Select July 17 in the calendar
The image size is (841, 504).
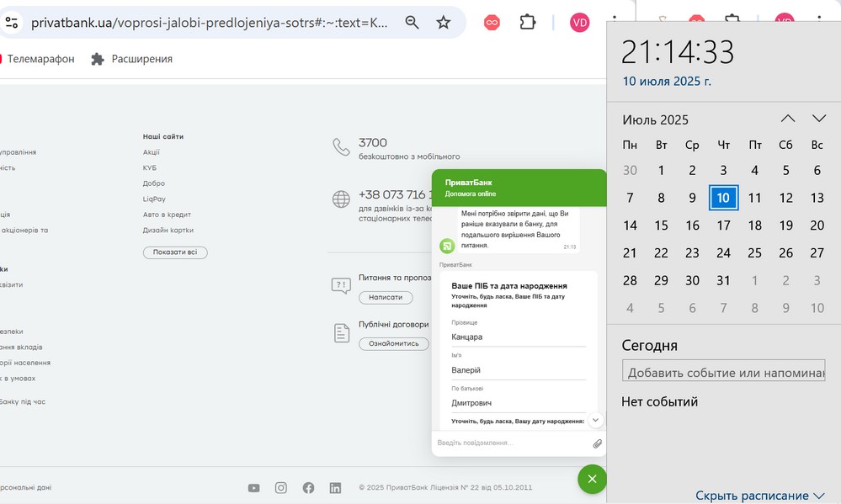723,225
